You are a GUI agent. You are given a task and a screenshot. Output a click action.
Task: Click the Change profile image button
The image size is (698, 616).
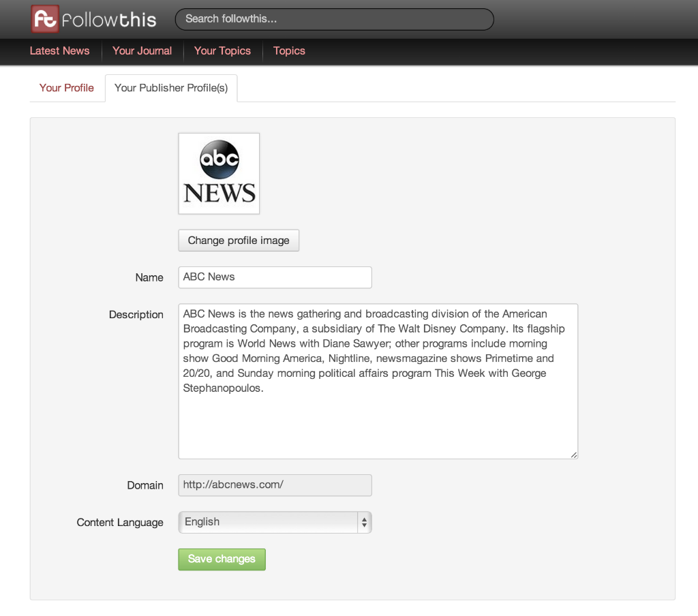tap(239, 241)
